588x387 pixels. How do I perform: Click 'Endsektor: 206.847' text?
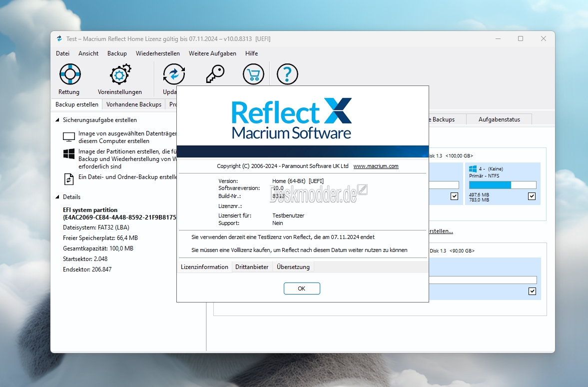tap(87, 269)
